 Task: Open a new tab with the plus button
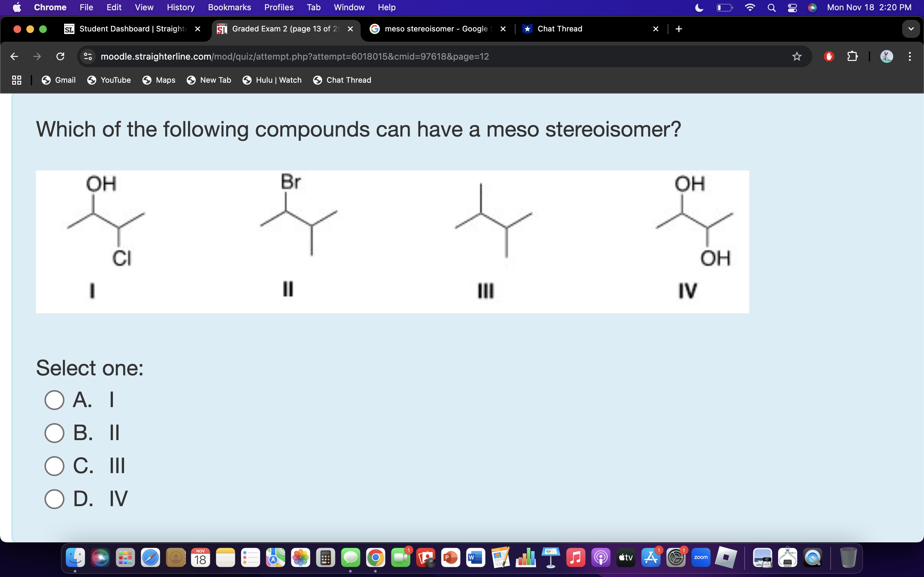pyautogui.click(x=679, y=29)
